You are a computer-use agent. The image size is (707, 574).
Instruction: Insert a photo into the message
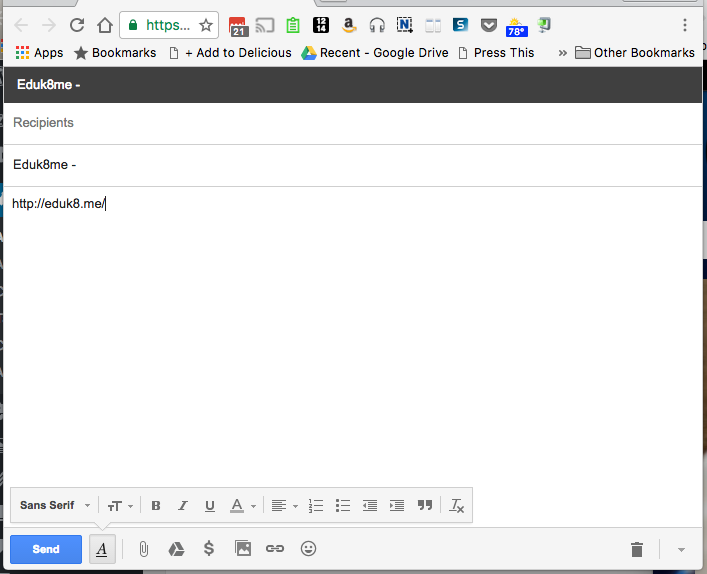(243, 549)
